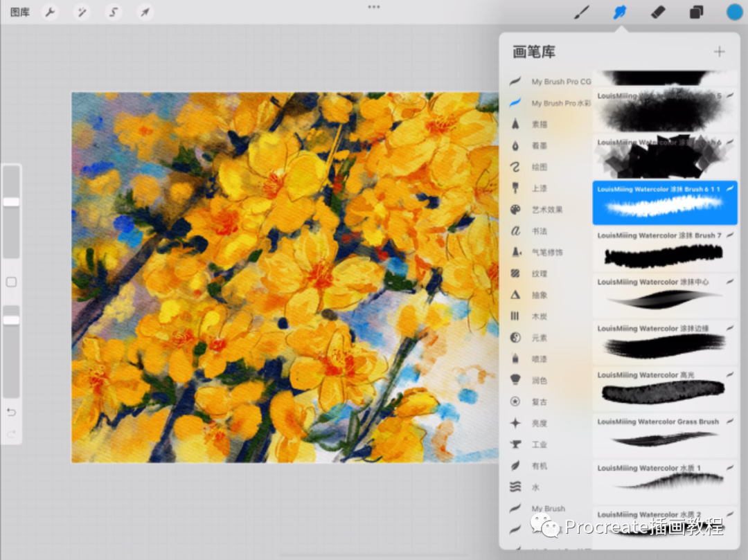Open the 木炭 charcoal brush set
The image size is (748, 560).
coord(549,316)
